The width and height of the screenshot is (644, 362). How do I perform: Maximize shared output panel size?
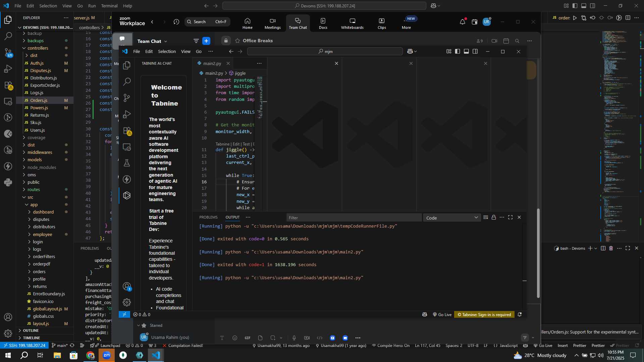[x=511, y=218]
